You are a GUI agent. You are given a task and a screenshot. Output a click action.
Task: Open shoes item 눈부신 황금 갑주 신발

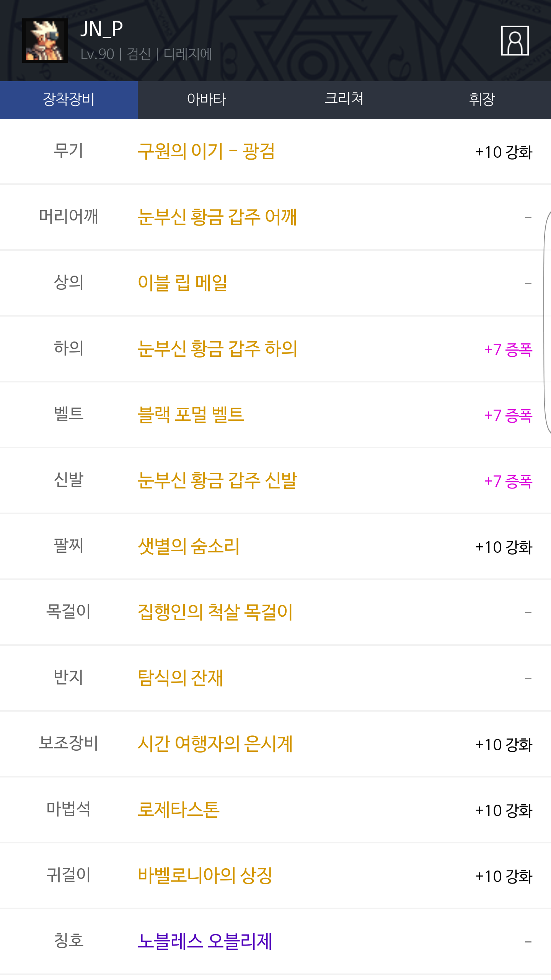point(217,480)
